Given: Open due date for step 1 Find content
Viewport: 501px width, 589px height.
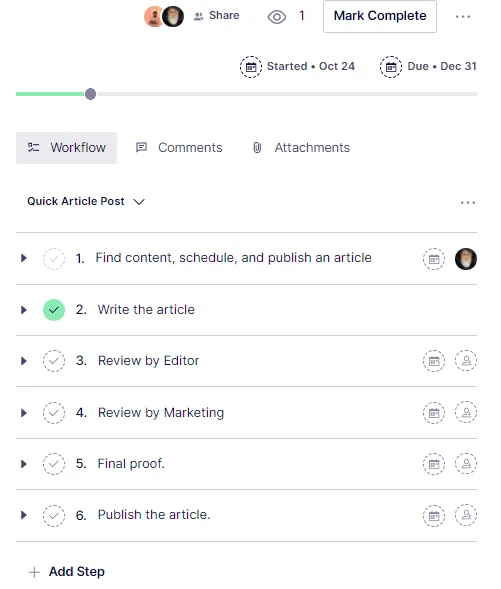Looking at the screenshot, I should [434, 259].
